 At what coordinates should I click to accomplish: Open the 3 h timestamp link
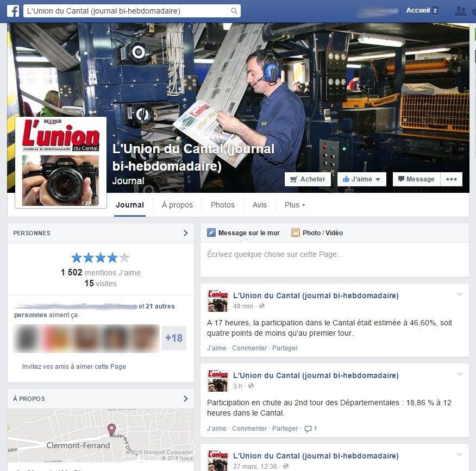click(x=237, y=386)
